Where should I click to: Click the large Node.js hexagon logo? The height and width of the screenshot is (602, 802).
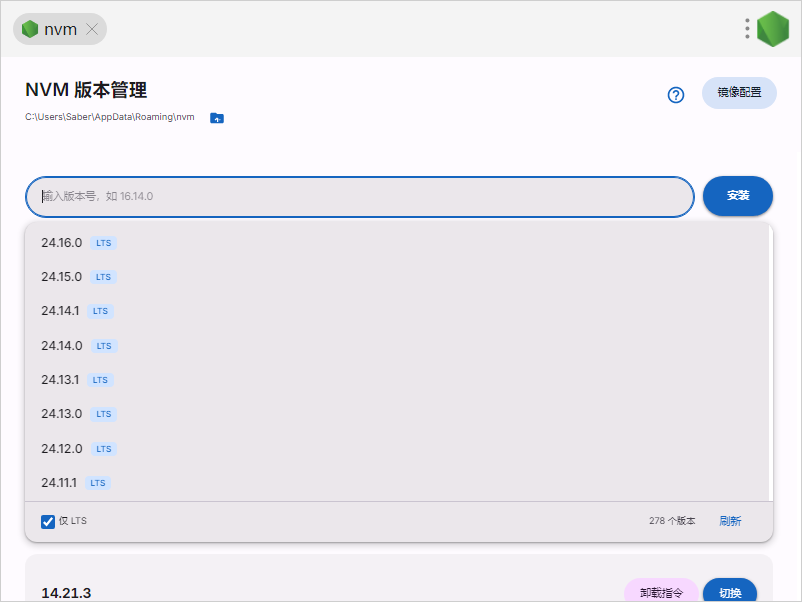pos(773,29)
